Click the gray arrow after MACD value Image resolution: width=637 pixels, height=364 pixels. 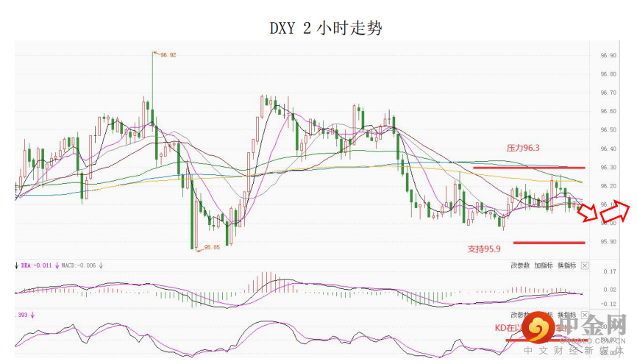tap(101, 265)
